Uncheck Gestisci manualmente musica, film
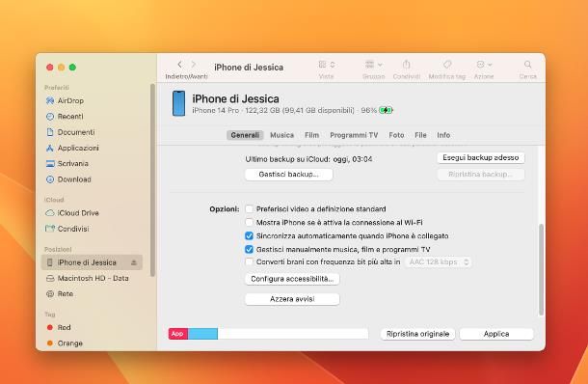 tap(249, 249)
